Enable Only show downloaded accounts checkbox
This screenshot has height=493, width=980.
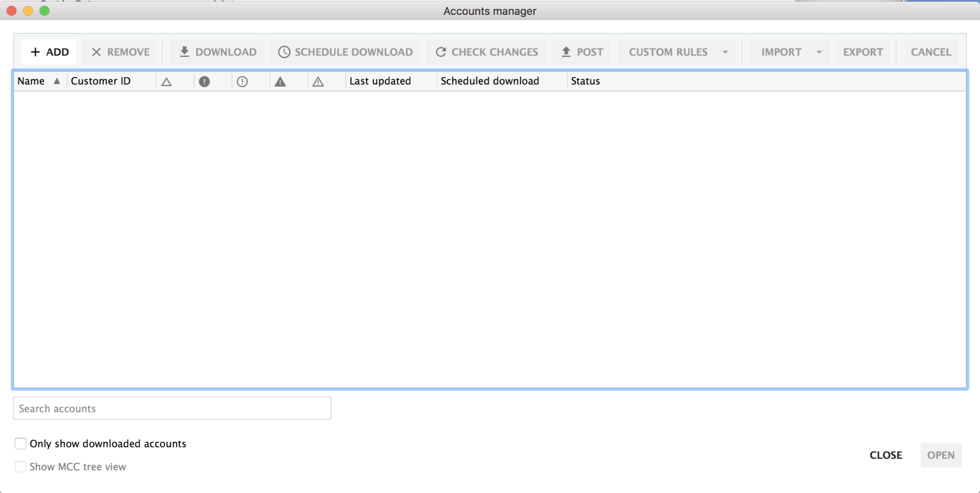(x=21, y=444)
